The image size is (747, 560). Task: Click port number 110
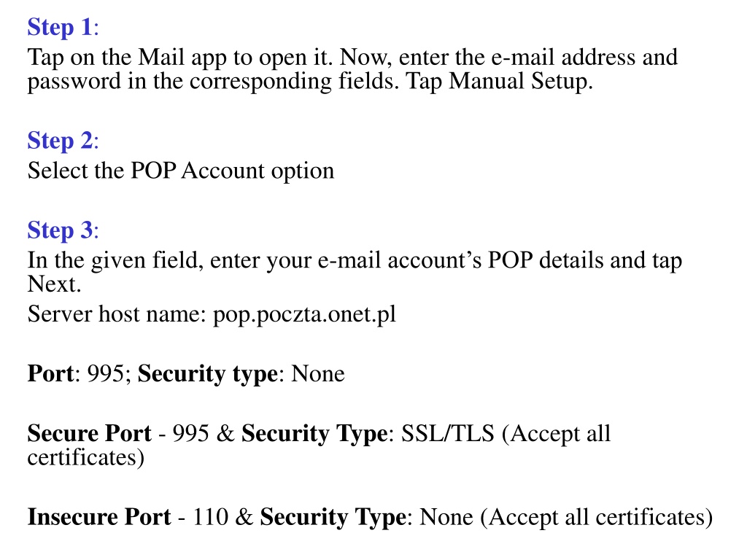[x=210, y=517]
